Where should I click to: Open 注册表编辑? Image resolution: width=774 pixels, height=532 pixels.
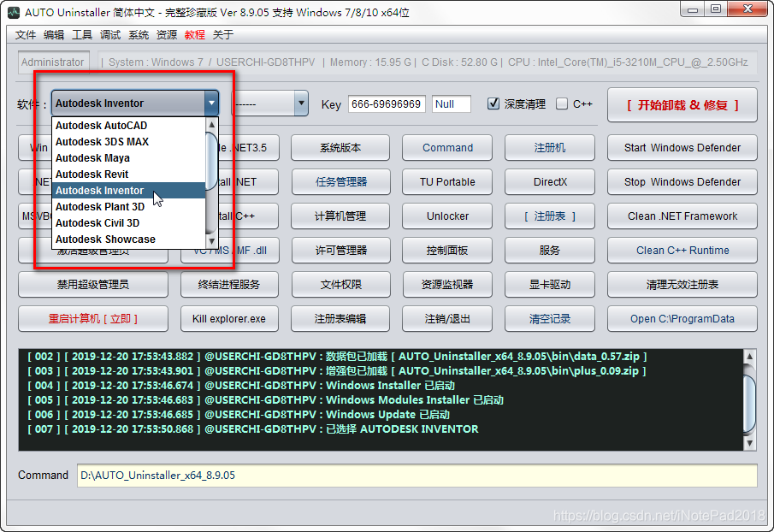(x=340, y=319)
